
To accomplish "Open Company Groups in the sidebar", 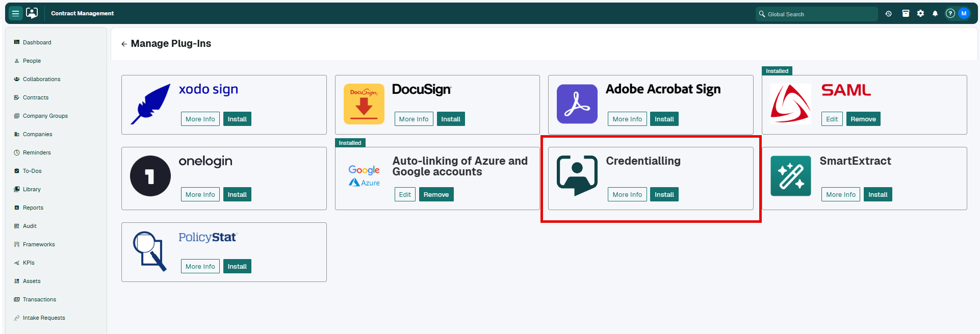I will pos(45,116).
